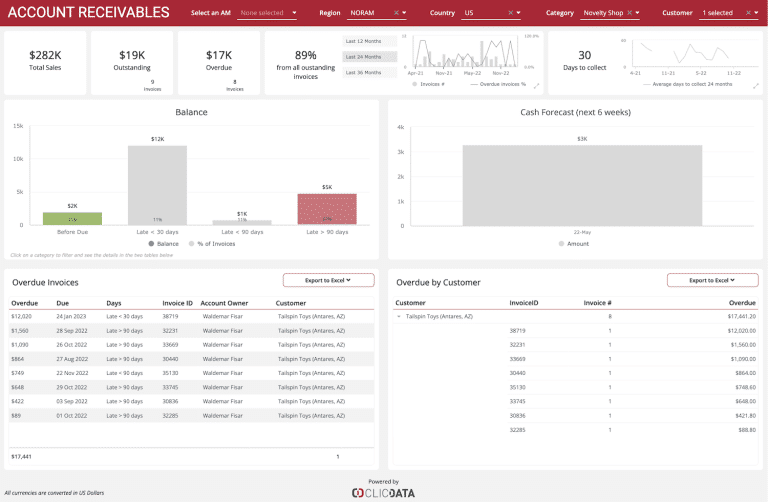Clear the US country filter with the X
Screen dimensions: 768x502
pos(508,13)
